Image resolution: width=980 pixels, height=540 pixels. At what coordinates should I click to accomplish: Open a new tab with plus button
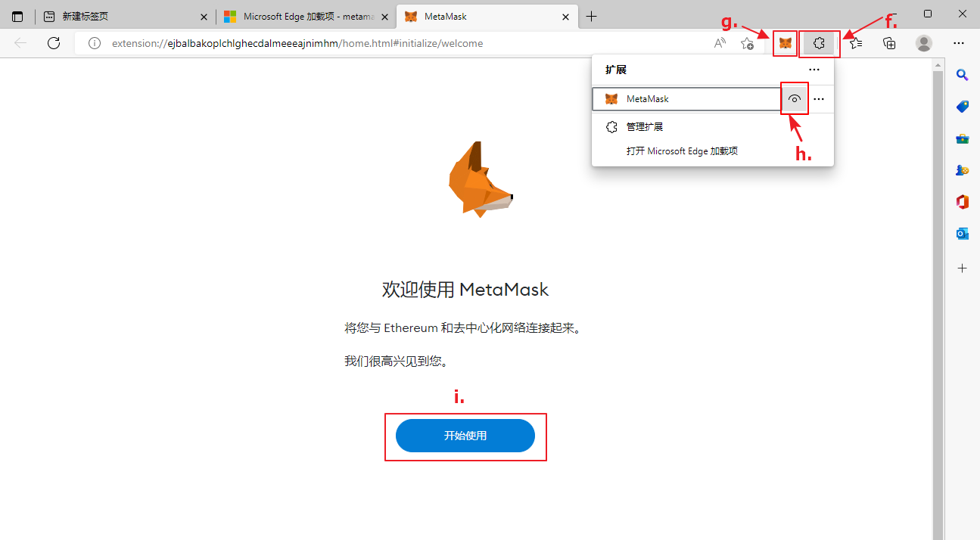592,17
